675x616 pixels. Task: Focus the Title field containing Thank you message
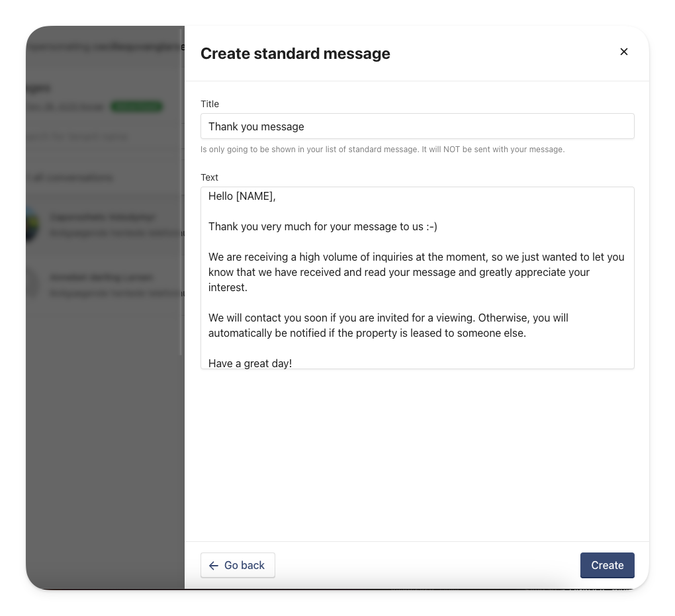point(417,126)
